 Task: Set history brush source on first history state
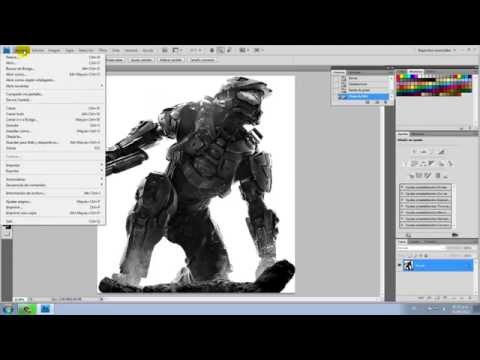pos(337,78)
